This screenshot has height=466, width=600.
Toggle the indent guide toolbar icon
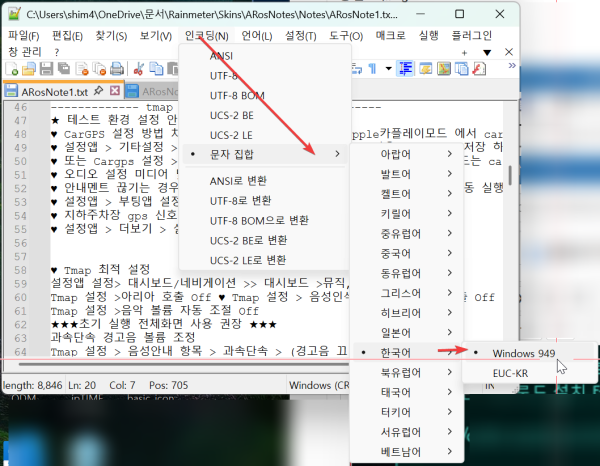pyautogui.click(x=406, y=69)
